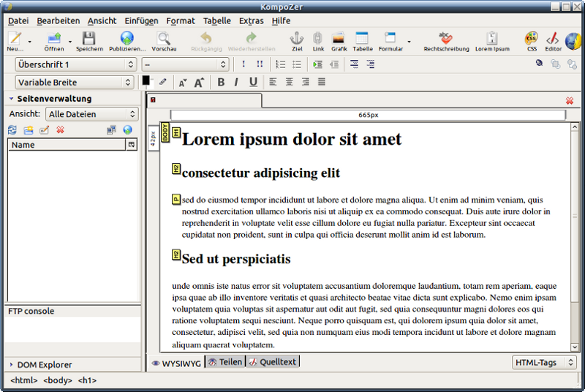Open the Bearbeiten menu
Viewport: 585px width, 392px height.
point(58,21)
